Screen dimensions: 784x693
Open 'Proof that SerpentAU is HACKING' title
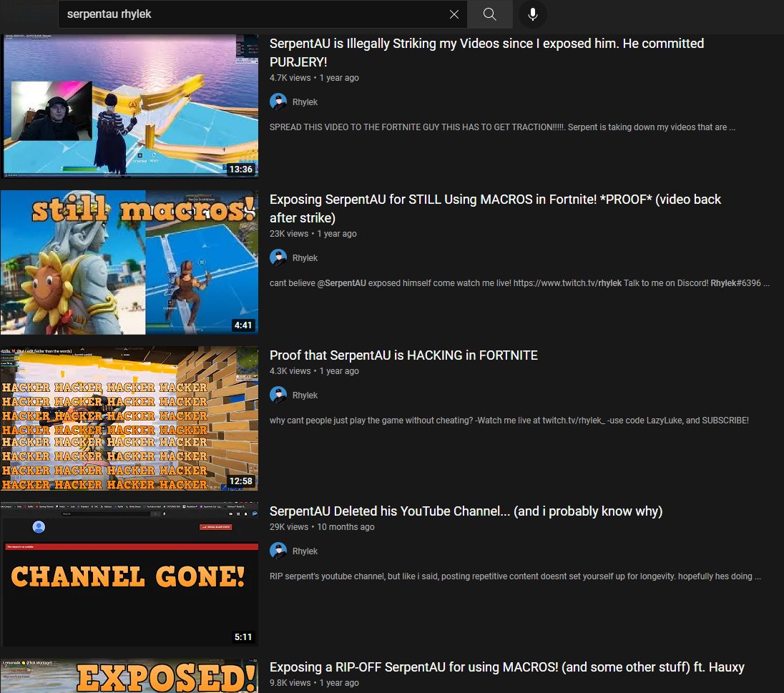403,355
